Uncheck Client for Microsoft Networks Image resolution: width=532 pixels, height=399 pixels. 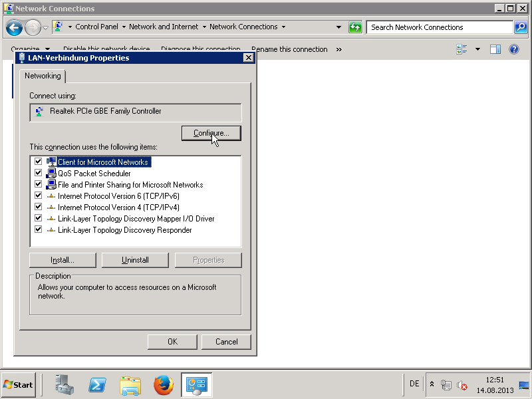[x=39, y=162]
